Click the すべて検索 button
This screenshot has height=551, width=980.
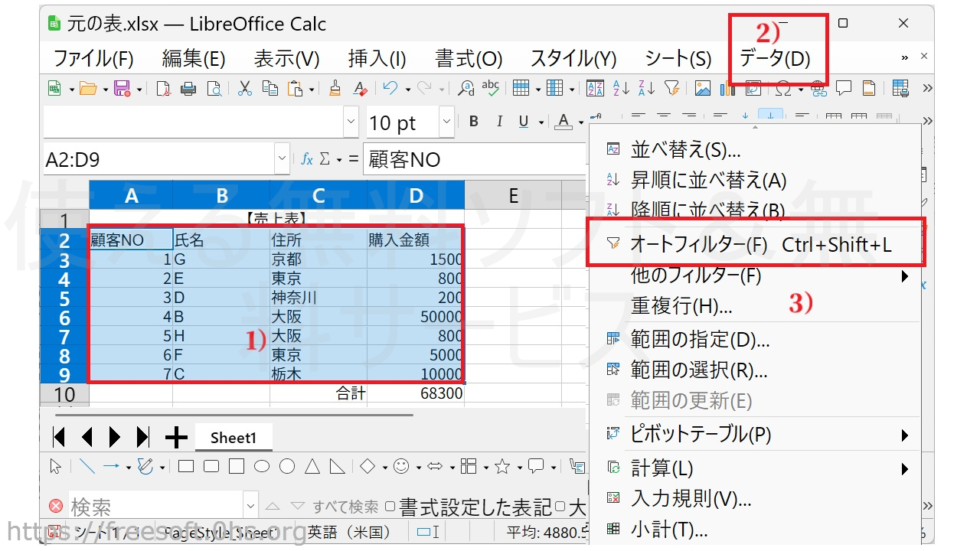(x=345, y=507)
